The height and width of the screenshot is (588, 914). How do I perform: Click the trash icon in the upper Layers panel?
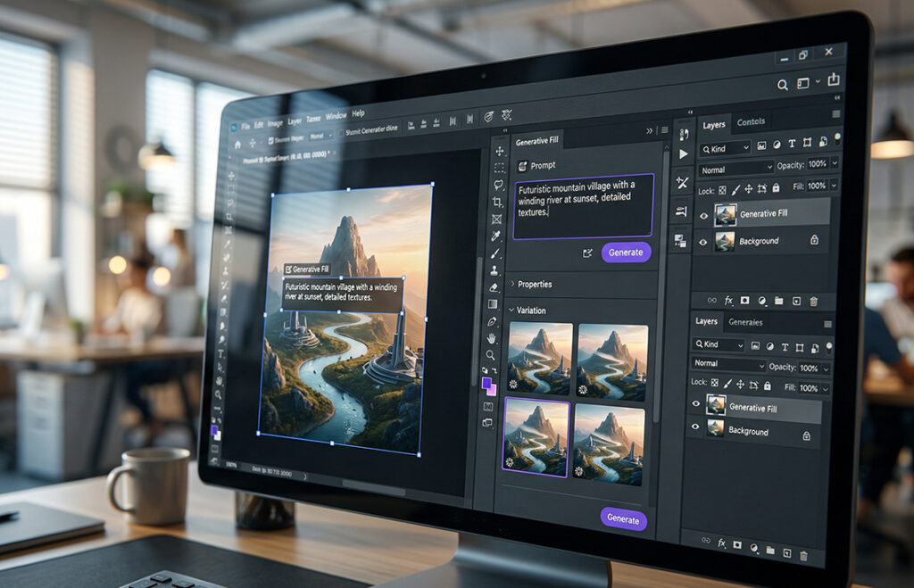click(x=812, y=301)
